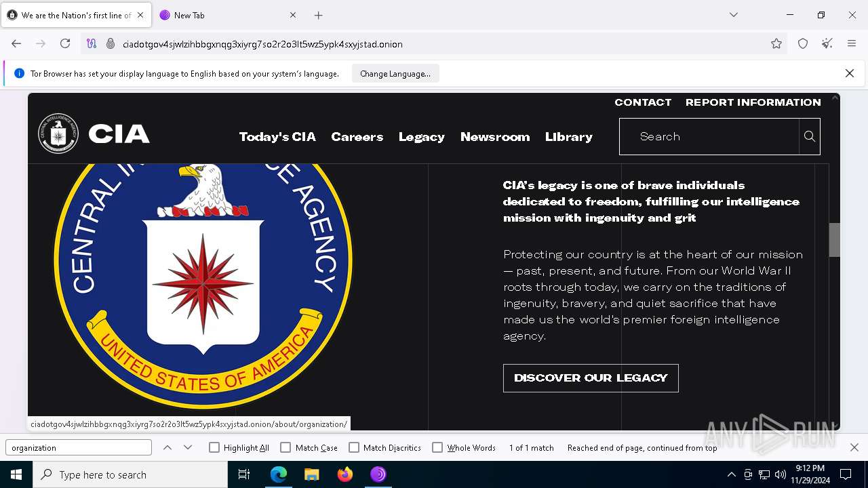Open the Careers menu item
868x488 pixels.
pyautogui.click(x=357, y=137)
